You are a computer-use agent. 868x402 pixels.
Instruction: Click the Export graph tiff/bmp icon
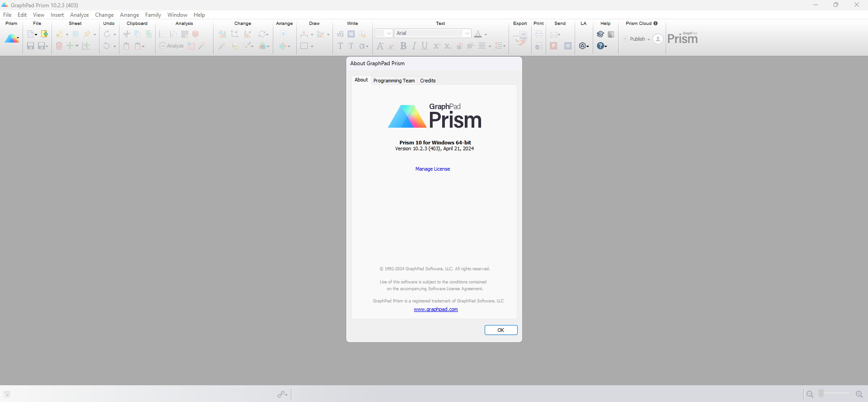520,39
